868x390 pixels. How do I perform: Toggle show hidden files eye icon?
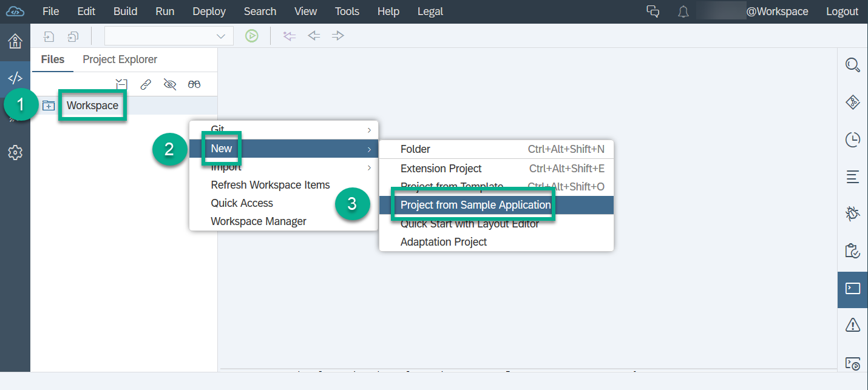[170, 84]
